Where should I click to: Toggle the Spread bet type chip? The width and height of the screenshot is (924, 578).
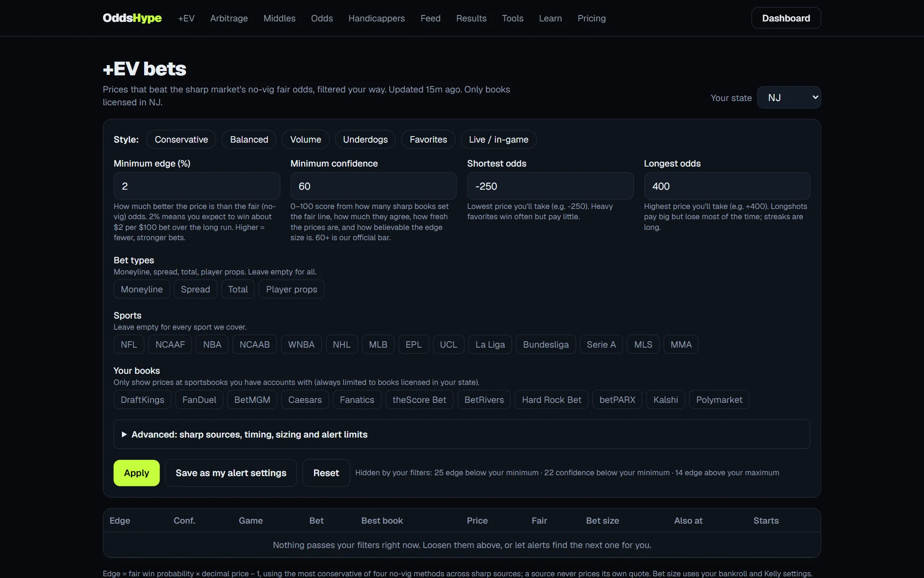[195, 289]
